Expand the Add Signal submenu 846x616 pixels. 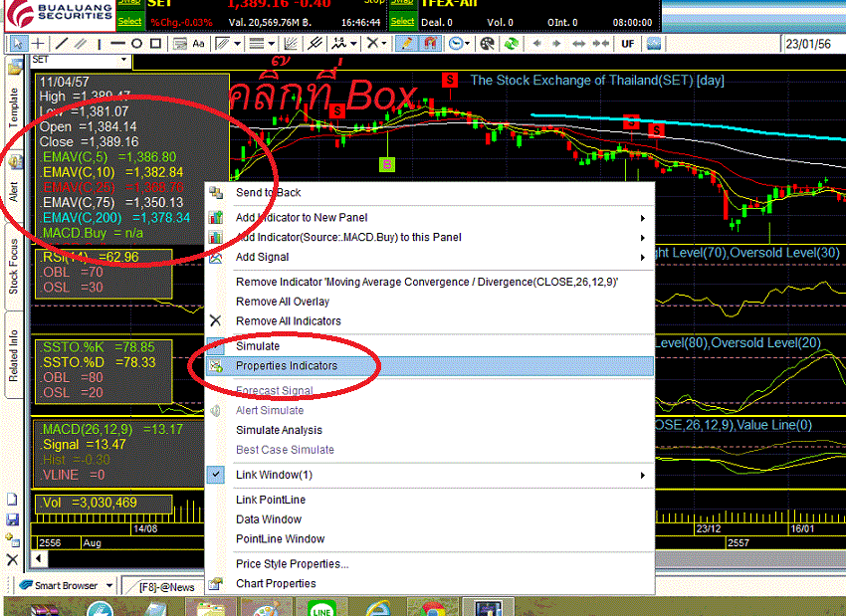click(430, 257)
